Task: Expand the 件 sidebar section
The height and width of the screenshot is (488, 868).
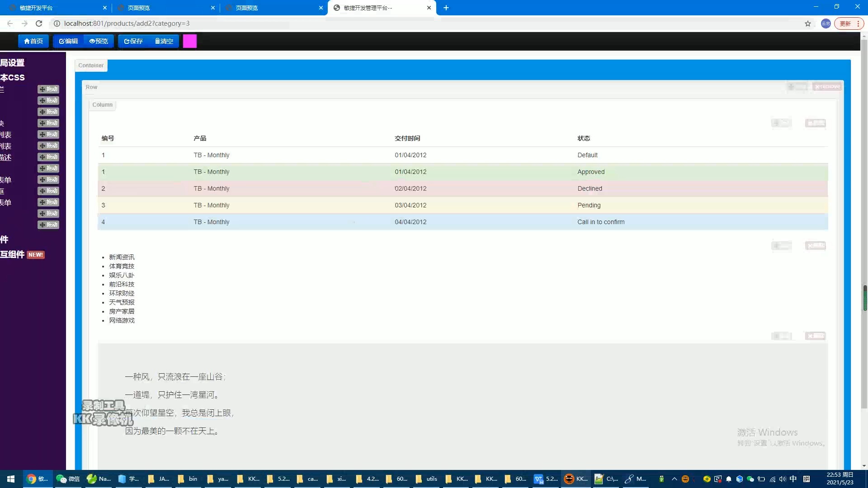Action: pyautogui.click(x=4, y=239)
